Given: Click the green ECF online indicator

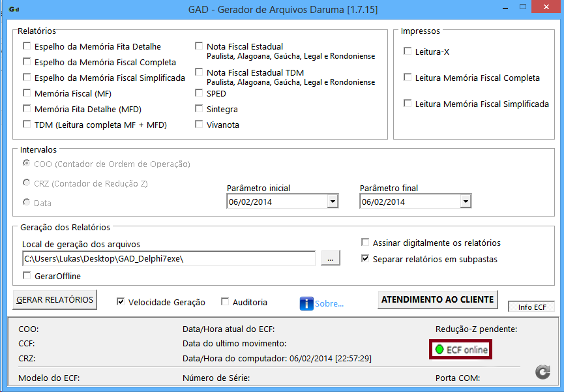Looking at the screenshot, I should 439,349.
